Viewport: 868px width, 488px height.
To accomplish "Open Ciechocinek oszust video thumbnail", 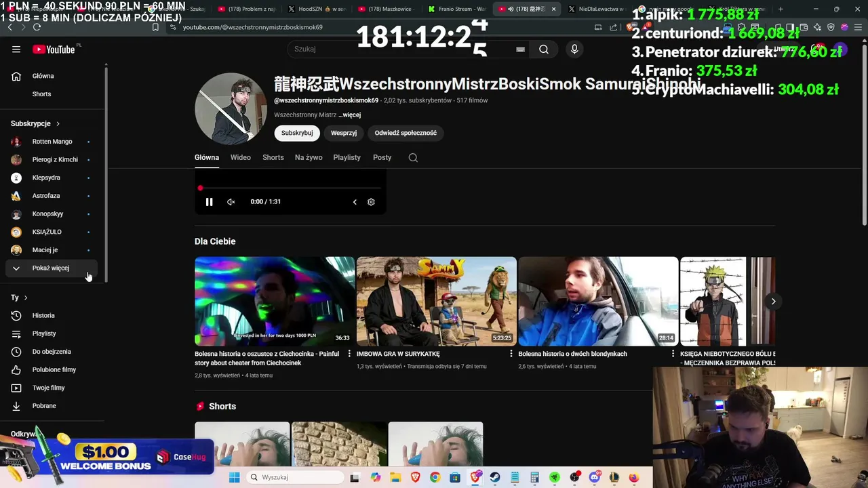I will coord(275,302).
